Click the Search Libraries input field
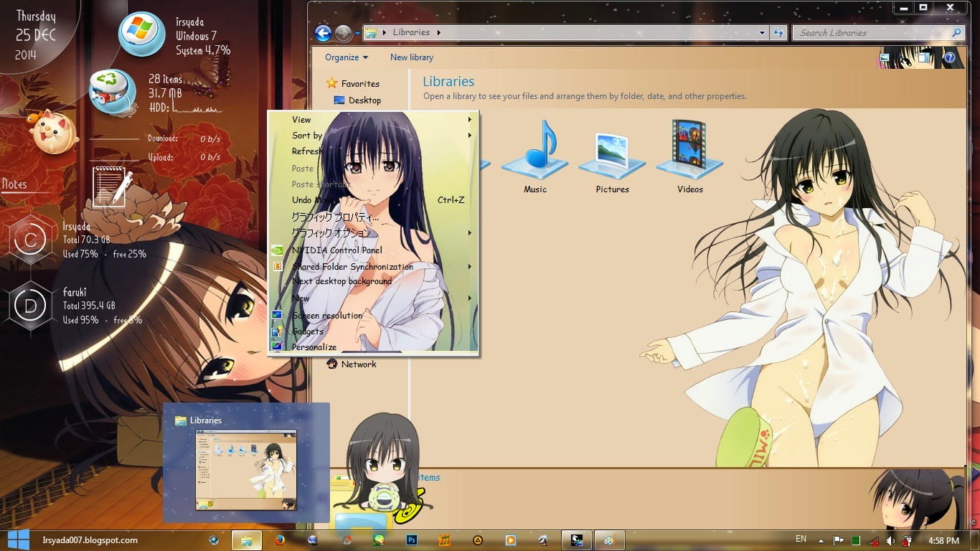The image size is (980, 551). [x=872, y=33]
